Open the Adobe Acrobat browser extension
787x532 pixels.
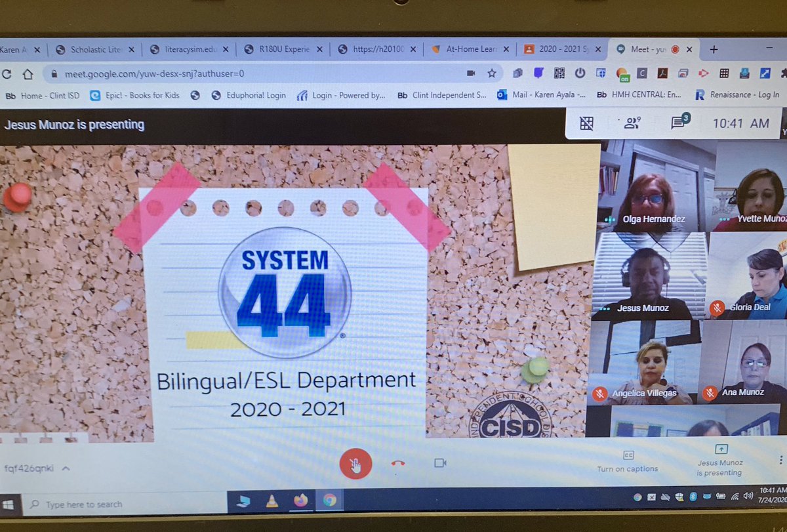662,73
